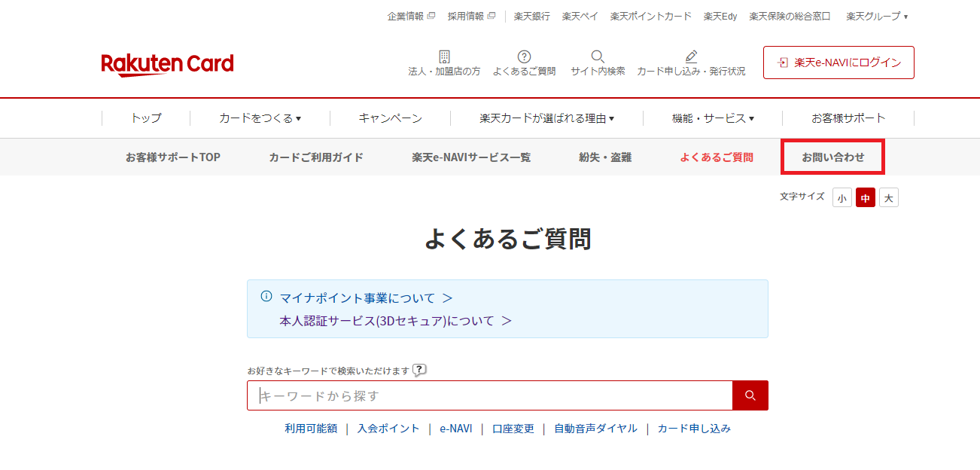The width and height of the screenshot is (980, 470).
Task: Expand the 楽天グループ dropdown
Action: pos(877,16)
